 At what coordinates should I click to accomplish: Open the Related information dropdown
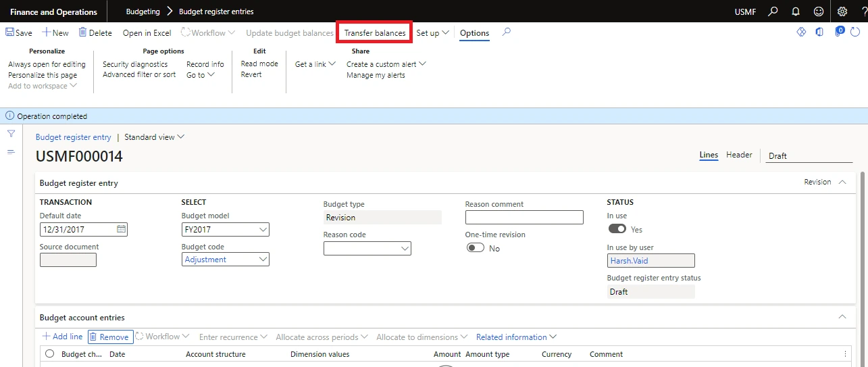516,337
